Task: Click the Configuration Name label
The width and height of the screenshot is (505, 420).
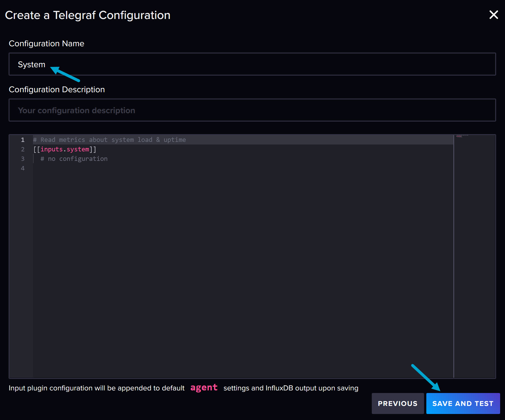Action: pos(47,43)
